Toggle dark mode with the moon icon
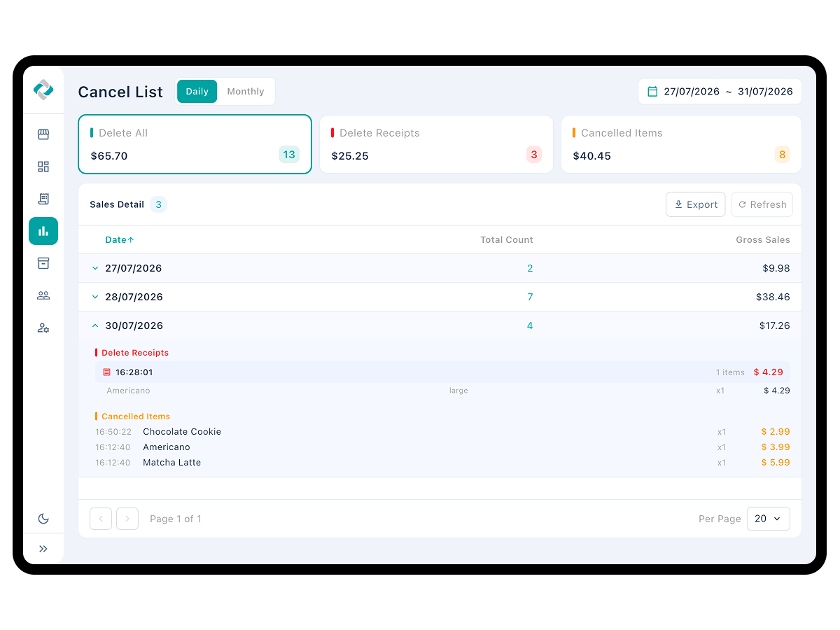Viewport: 840px width, 630px height. point(43,519)
